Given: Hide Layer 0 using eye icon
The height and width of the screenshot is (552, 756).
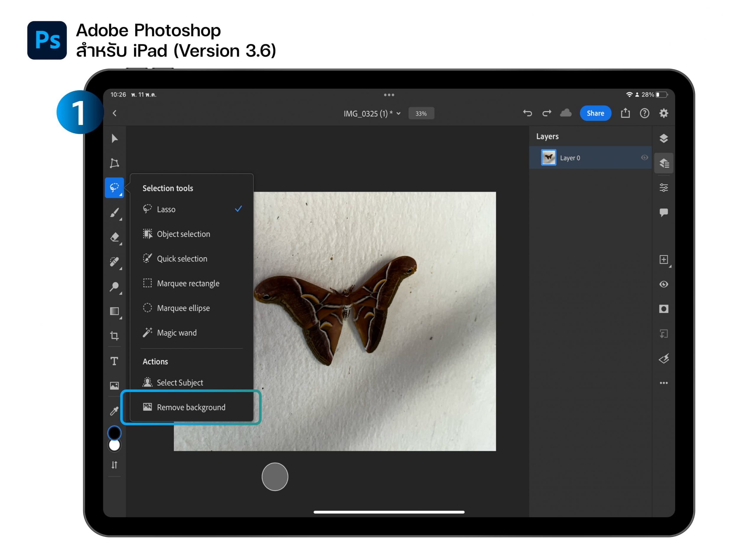Looking at the screenshot, I should tap(645, 158).
